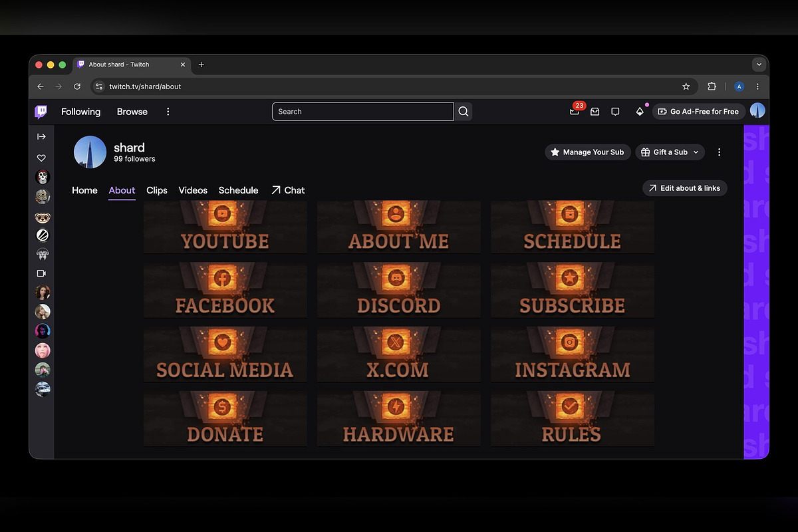798x532 pixels.
Task: Open the Twitch home logo
Action: (41, 112)
